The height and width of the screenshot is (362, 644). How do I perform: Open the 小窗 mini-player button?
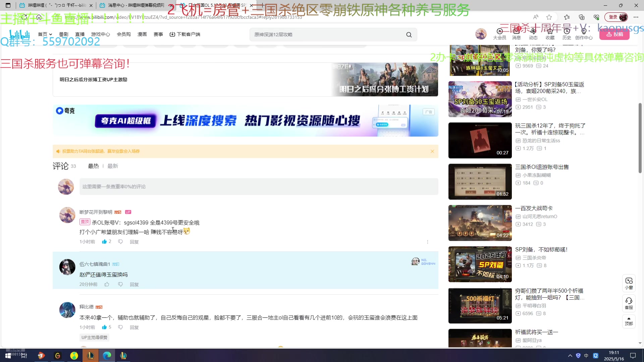pos(629,283)
